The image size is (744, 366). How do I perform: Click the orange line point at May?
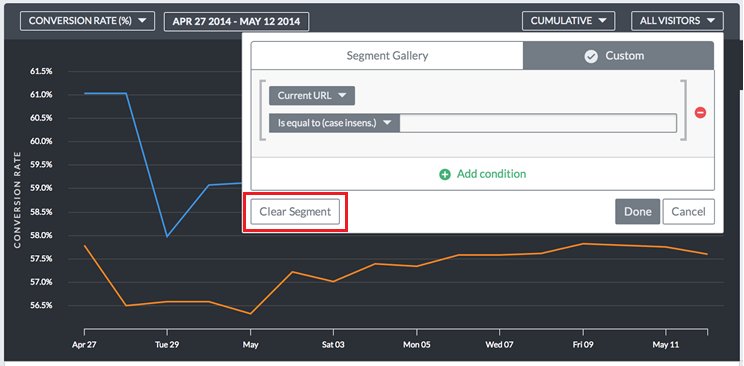point(250,314)
